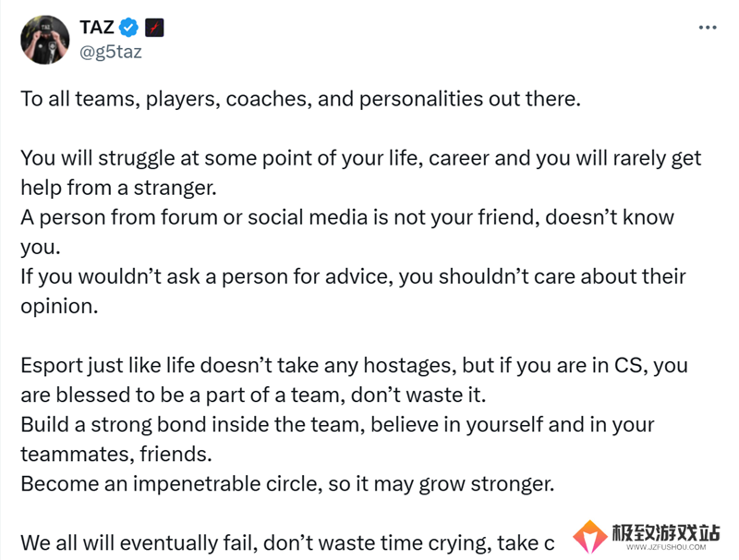739x560 pixels.
Task: Click the line "Become an impenetrable circle"
Action: coord(287,484)
